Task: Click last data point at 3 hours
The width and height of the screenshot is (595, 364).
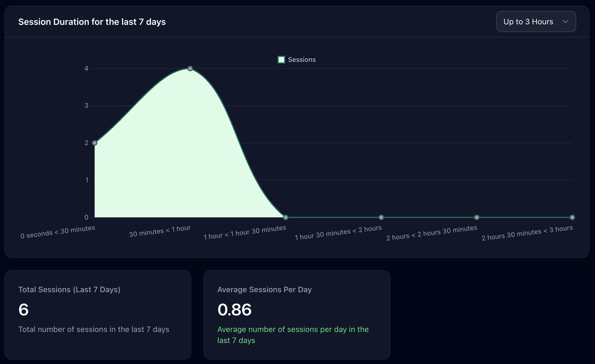Action: click(x=572, y=217)
